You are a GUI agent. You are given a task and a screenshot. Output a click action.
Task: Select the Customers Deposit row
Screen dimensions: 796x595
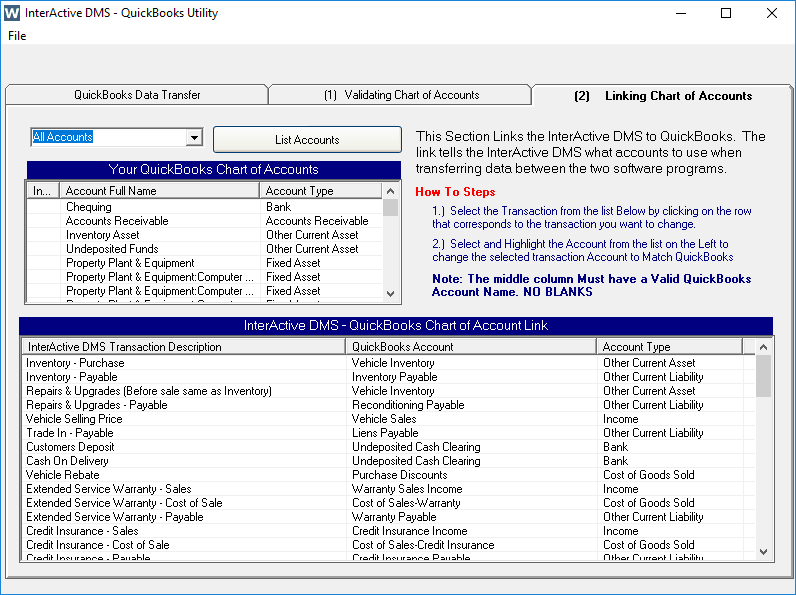[388, 447]
